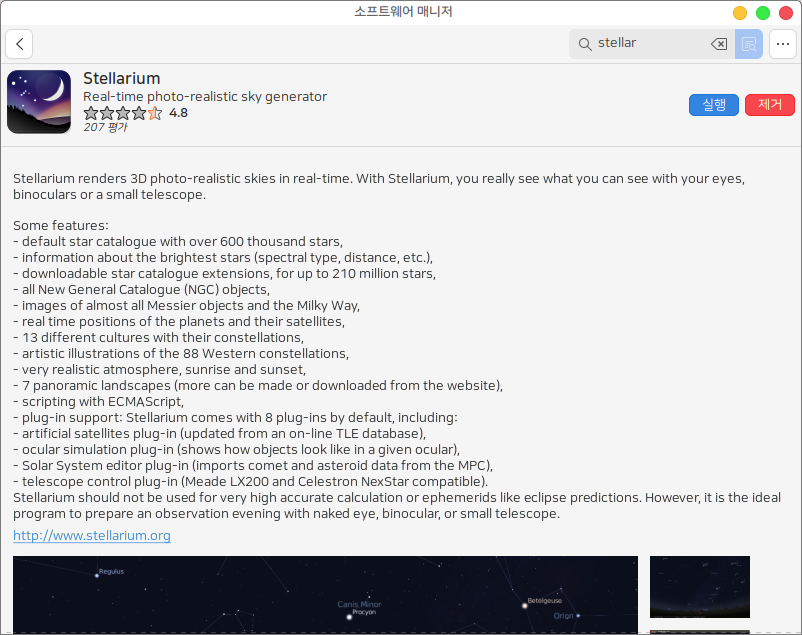Close Software Manager with red button
Viewport: 802px width, 635px height.
tap(784, 13)
